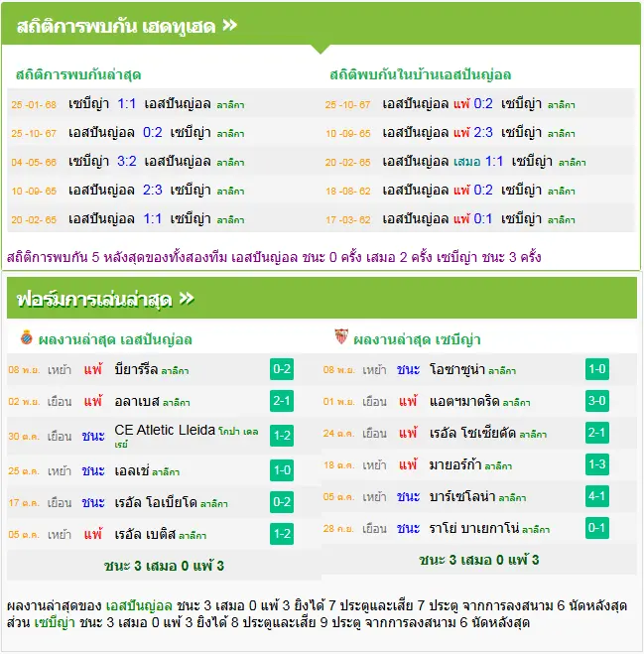644x654 pixels.
Task: Click the ผลงานล่าสุด เซบีญ่า heading
Action: (x=417, y=339)
